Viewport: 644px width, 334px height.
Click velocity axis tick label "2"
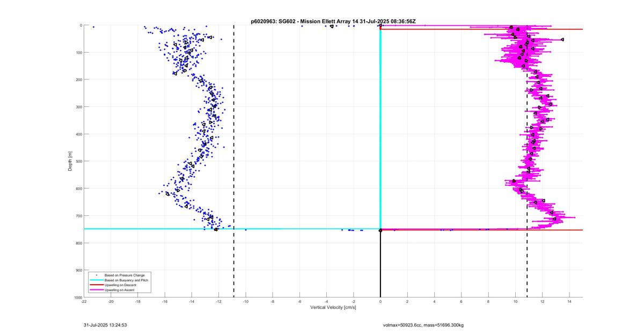(x=407, y=301)
